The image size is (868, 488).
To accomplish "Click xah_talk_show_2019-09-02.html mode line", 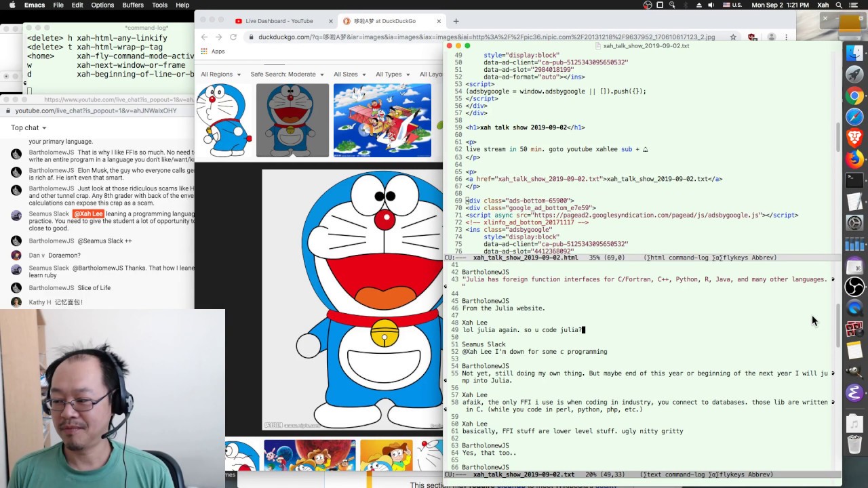I will tap(642, 258).
